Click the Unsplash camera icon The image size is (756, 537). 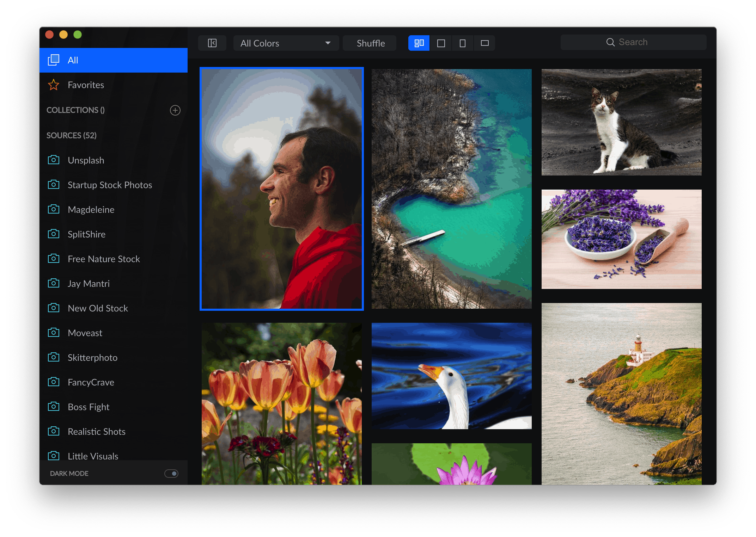point(54,160)
